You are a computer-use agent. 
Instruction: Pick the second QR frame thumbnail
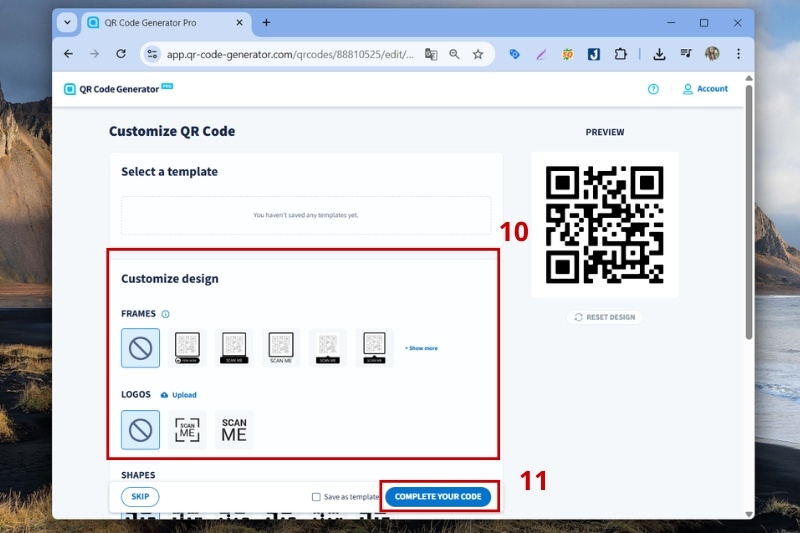click(x=234, y=348)
